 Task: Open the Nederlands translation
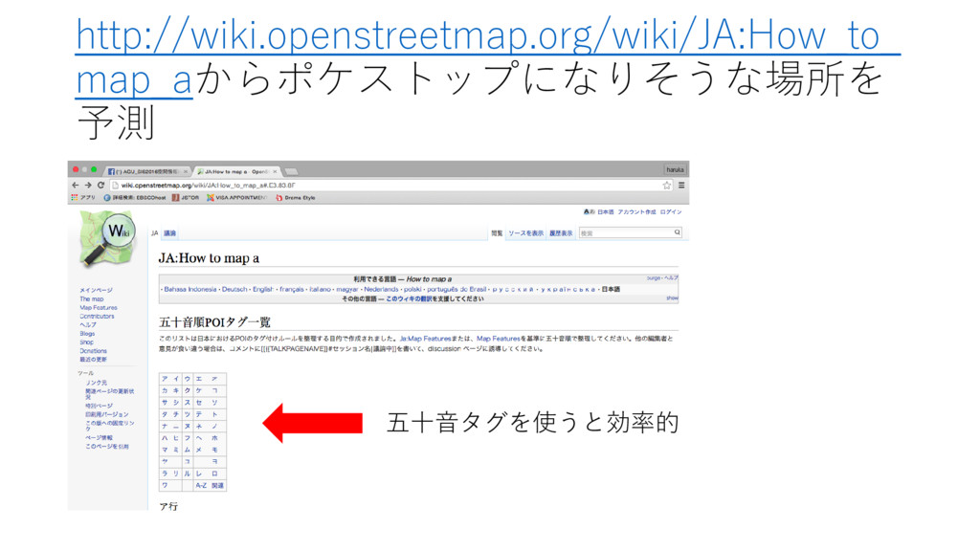(381, 289)
